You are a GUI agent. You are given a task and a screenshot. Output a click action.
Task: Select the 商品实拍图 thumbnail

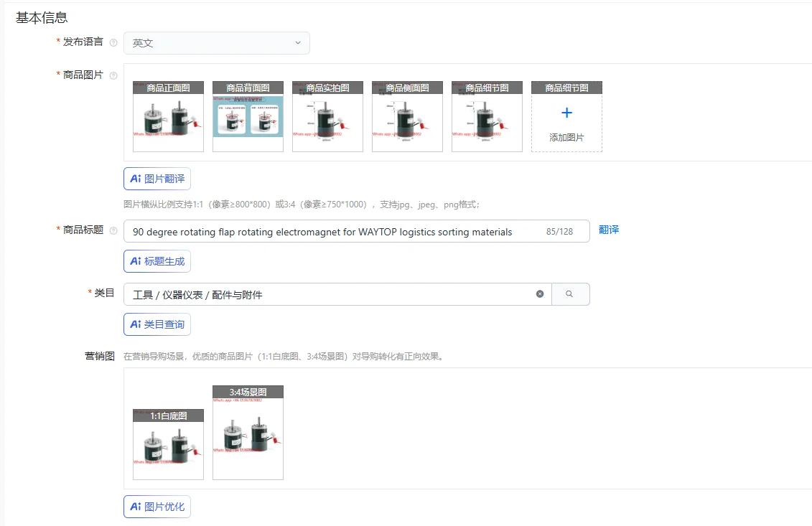(x=328, y=116)
